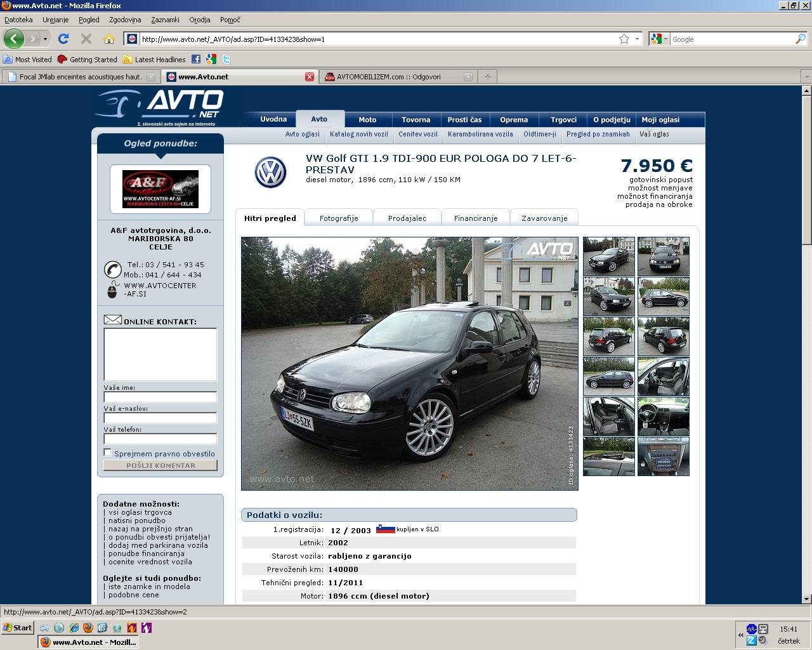The width and height of the screenshot is (812, 650).
Task: Open the Moto section in navigation
Action: click(367, 119)
